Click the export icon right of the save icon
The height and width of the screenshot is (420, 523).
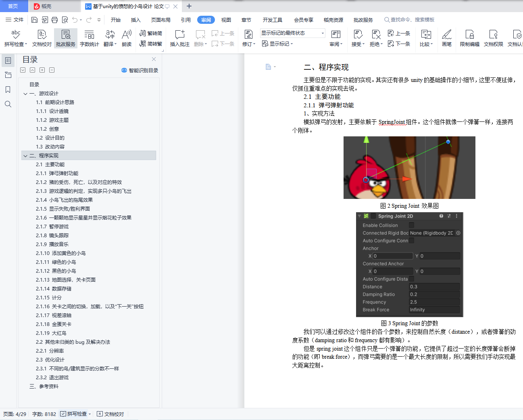point(44,20)
